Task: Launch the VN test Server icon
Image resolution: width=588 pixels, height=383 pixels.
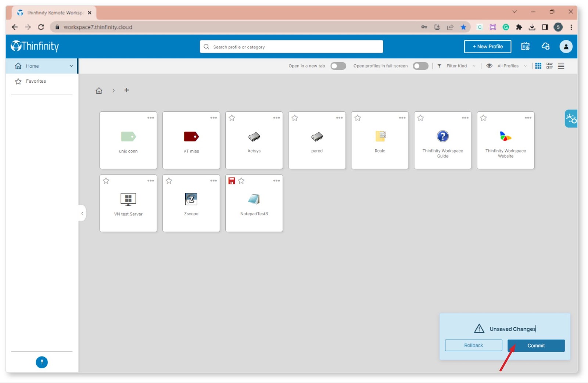Action: point(128,199)
